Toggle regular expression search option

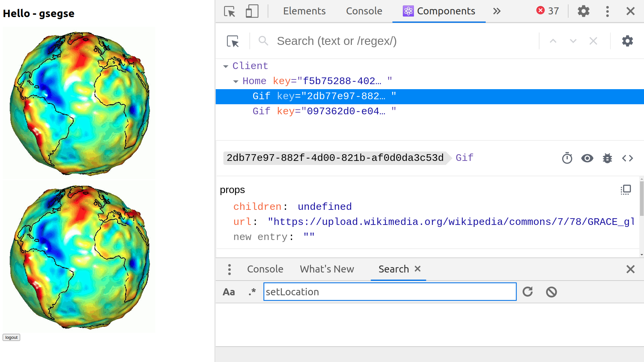point(252,292)
